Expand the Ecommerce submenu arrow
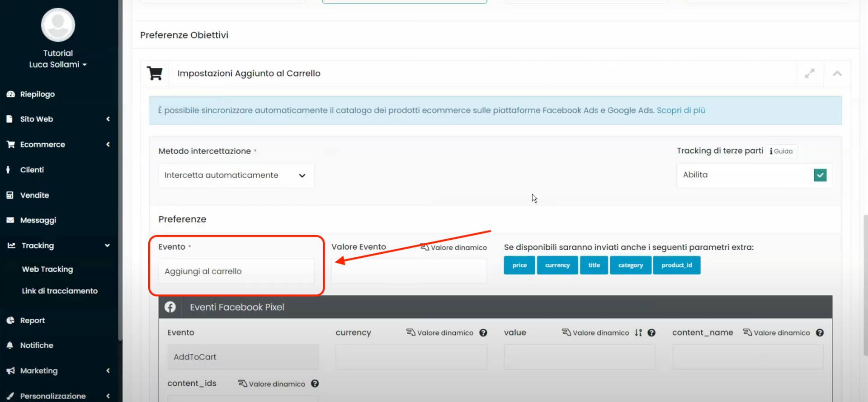The image size is (868, 402). [108, 144]
